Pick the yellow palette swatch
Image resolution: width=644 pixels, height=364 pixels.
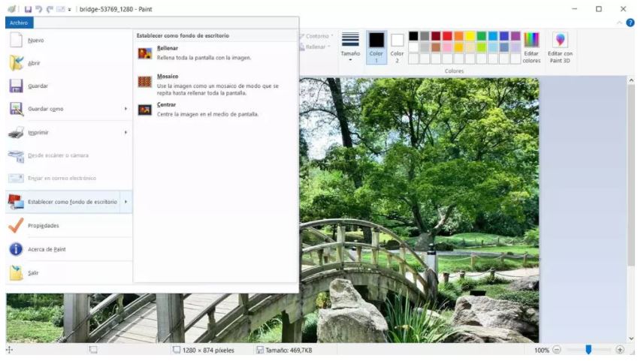coord(470,36)
